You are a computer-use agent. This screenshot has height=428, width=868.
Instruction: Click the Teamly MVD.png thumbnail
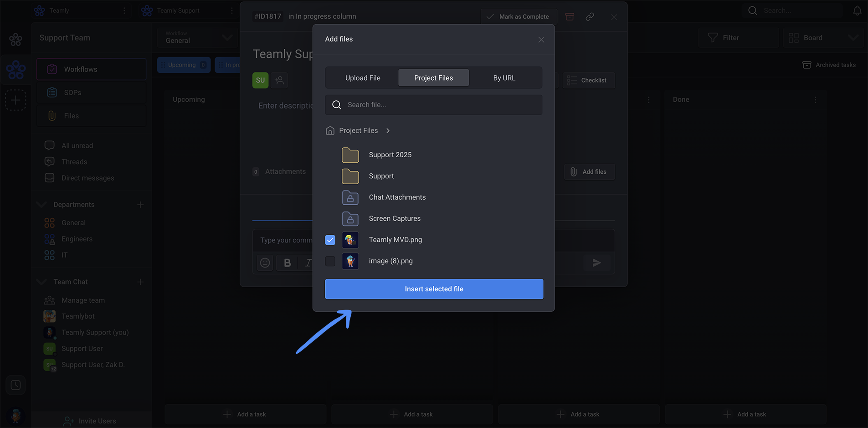pyautogui.click(x=350, y=240)
